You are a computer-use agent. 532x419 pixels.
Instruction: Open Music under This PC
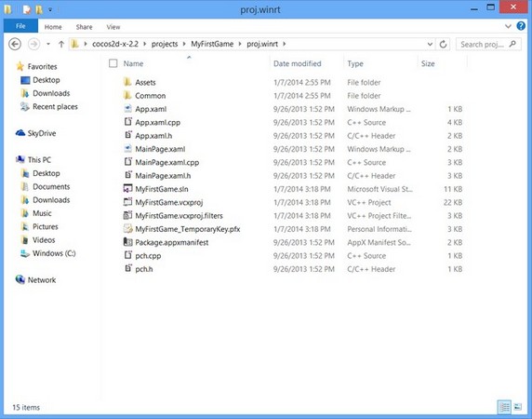tap(42, 213)
